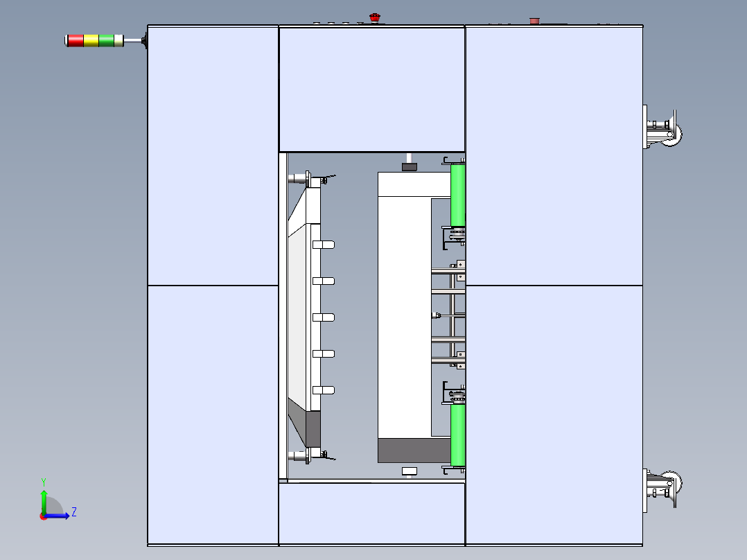Select the upper right enclosure panel
Viewport: 747px width, 560px height.
554,156
